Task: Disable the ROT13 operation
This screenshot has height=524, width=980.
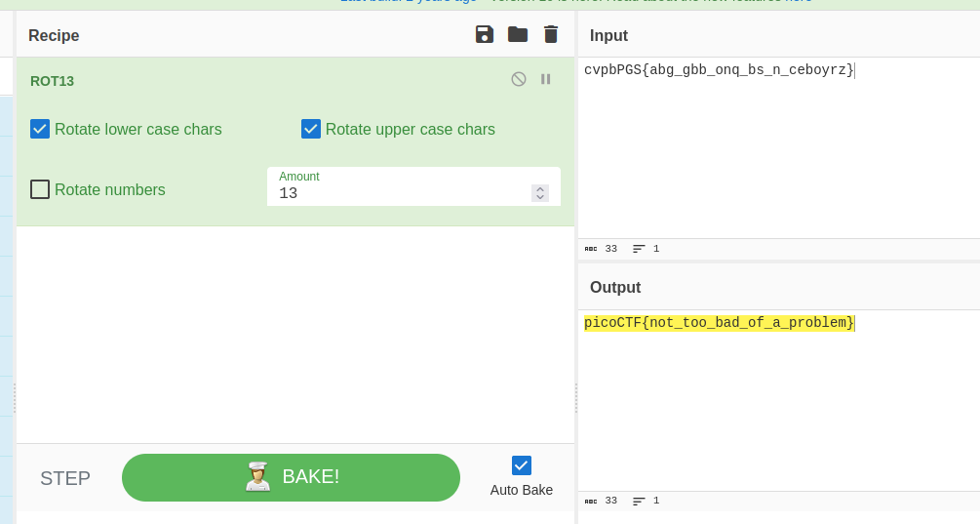Action: coord(519,79)
